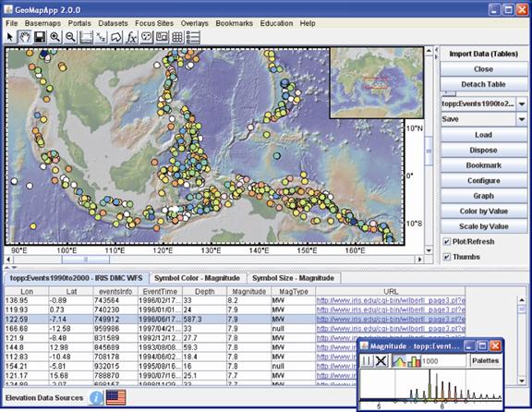The width and height of the screenshot is (532, 412).
Task: Click the Detach Table button
Action: (483, 84)
